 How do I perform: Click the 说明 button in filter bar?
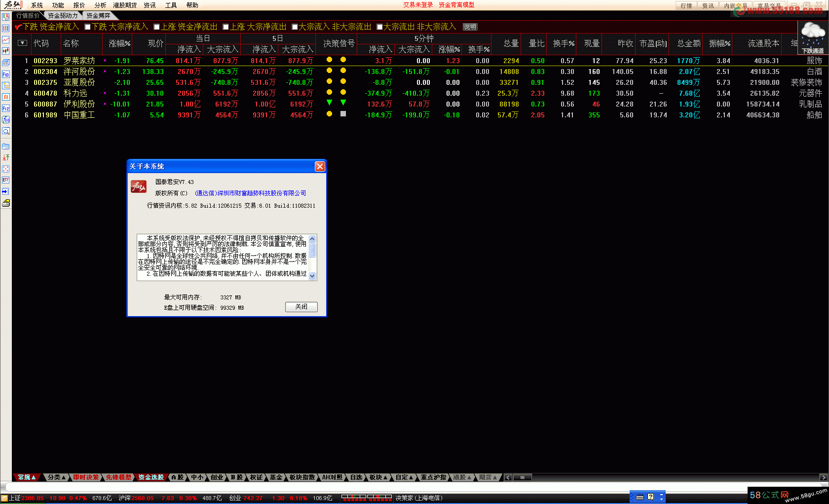[470, 27]
